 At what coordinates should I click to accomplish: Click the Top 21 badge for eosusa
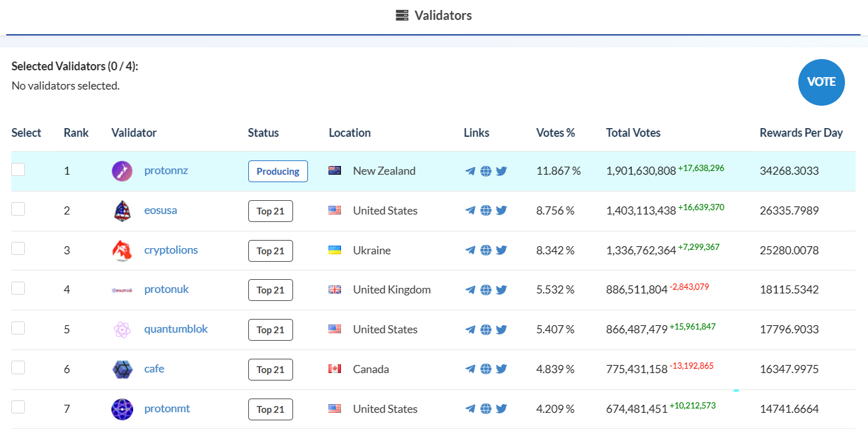click(270, 211)
